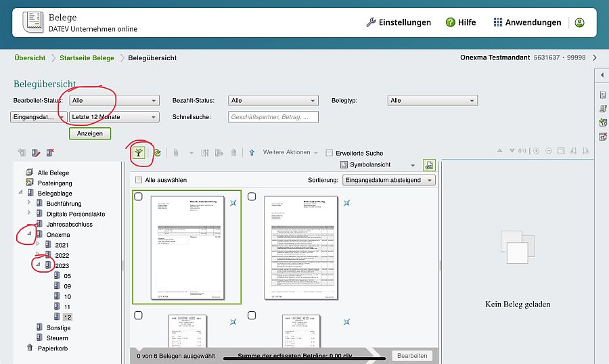
Task: Select folder 12 under 2023
Action: click(x=68, y=317)
